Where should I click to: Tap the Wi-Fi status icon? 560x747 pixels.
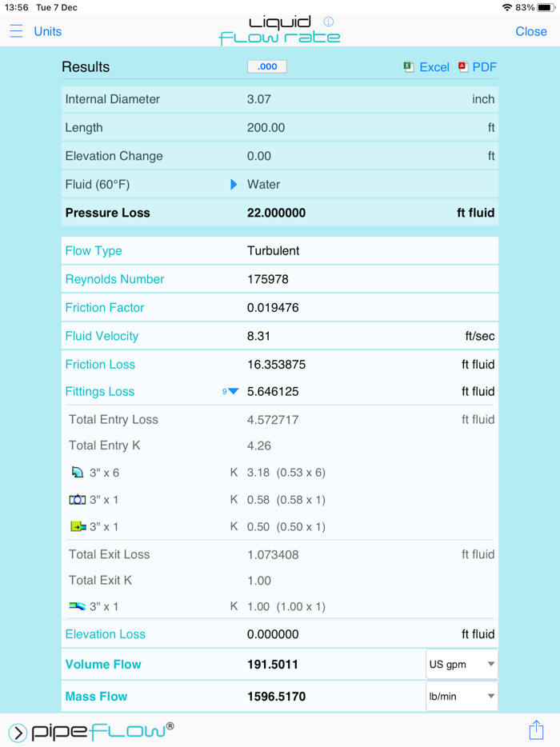click(507, 8)
